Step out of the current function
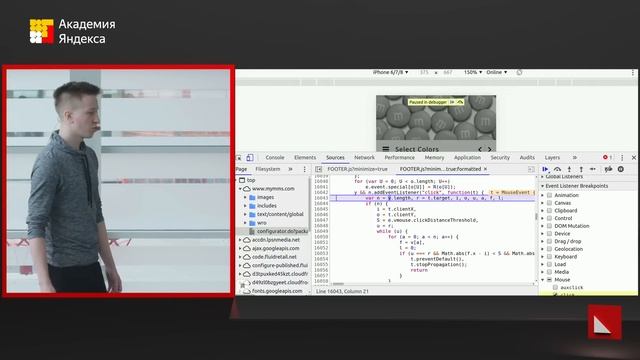The image size is (640, 360). [x=581, y=169]
